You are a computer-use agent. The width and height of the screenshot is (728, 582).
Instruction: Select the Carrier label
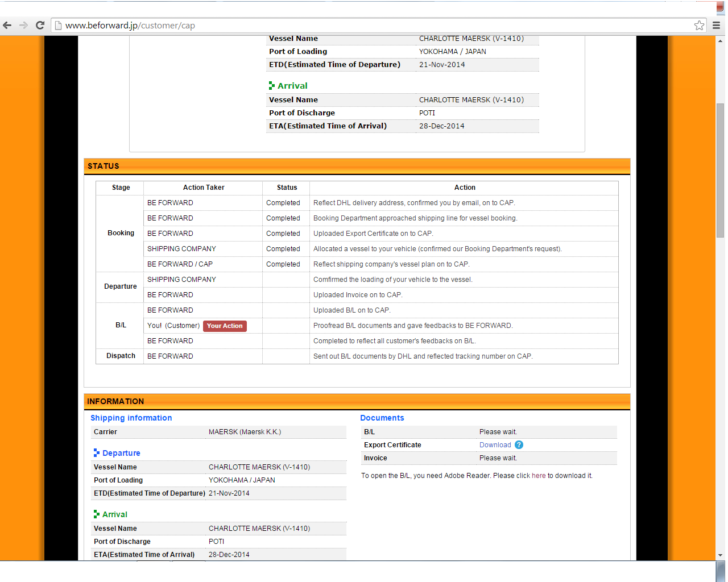pyautogui.click(x=105, y=432)
